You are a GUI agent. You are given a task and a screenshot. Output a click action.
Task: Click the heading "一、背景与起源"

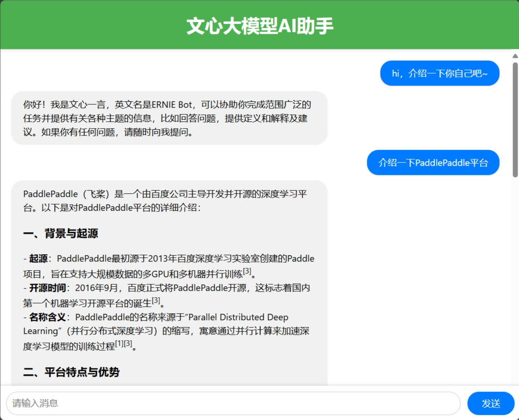(x=61, y=234)
